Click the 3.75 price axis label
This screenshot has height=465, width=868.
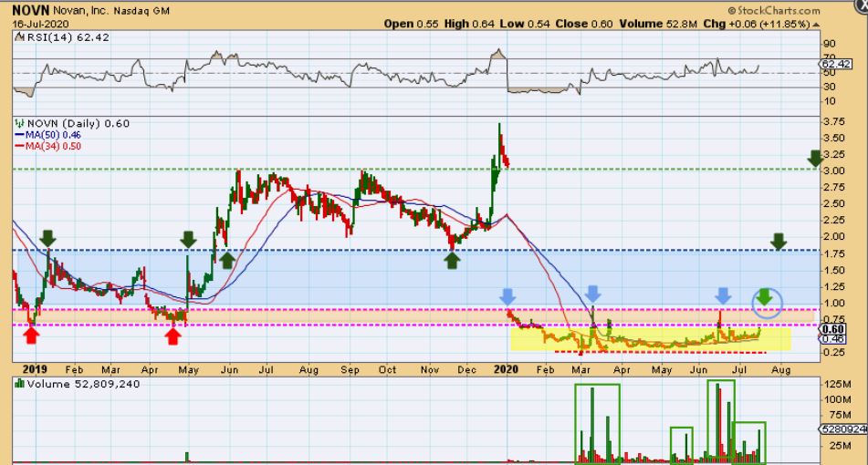834,121
